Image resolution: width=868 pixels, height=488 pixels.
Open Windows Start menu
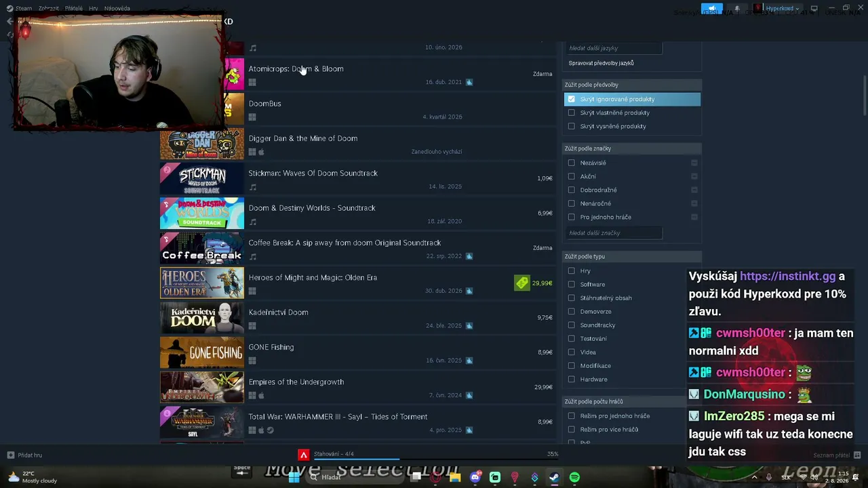coord(294,477)
